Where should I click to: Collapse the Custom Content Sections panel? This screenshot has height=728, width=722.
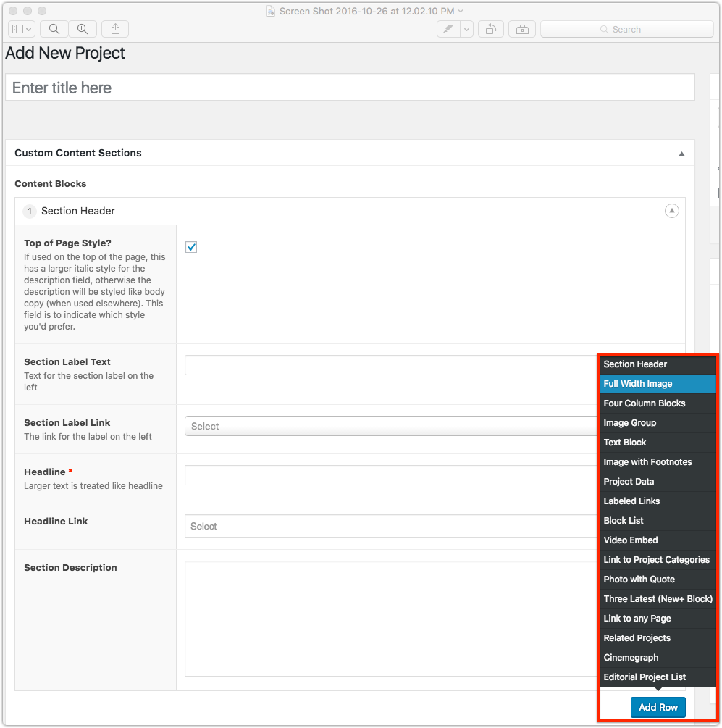click(x=681, y=154)
